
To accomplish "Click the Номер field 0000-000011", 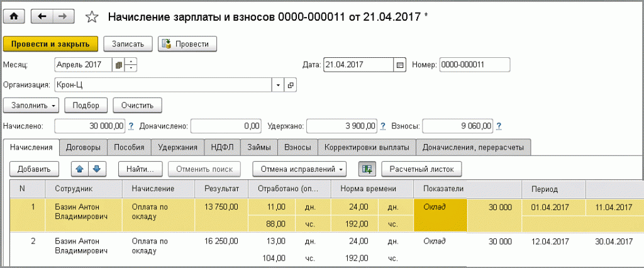I will pos(475,65).
